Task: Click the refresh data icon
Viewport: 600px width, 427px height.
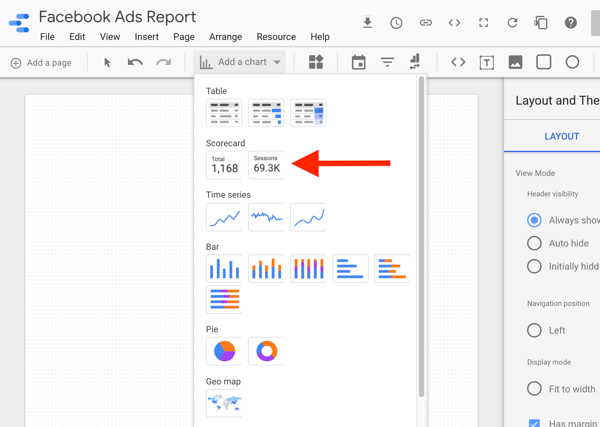Action: click(x=512, y=23)
